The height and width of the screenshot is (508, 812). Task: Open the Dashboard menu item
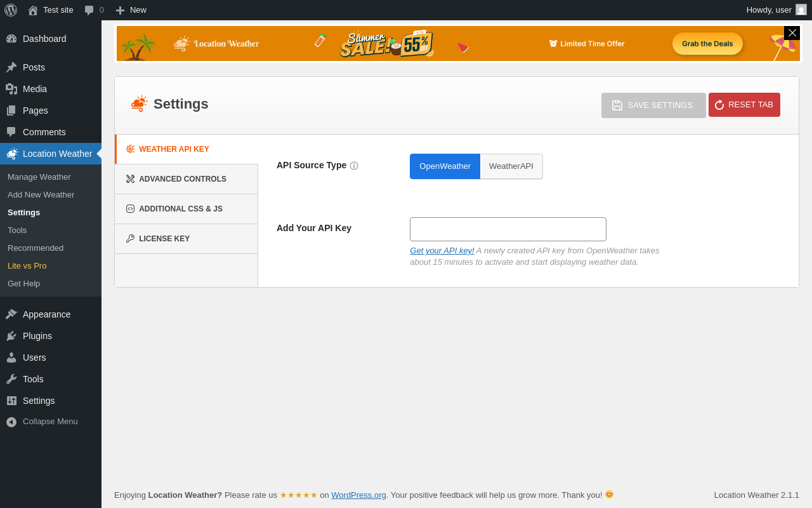point(51,39)
